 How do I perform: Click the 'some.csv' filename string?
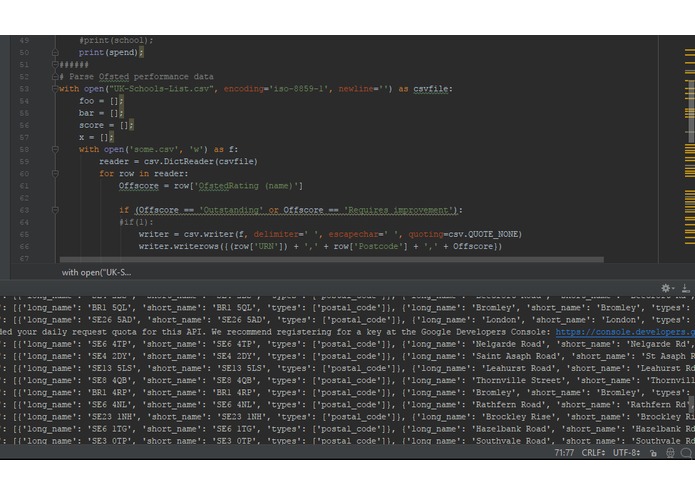153,149
